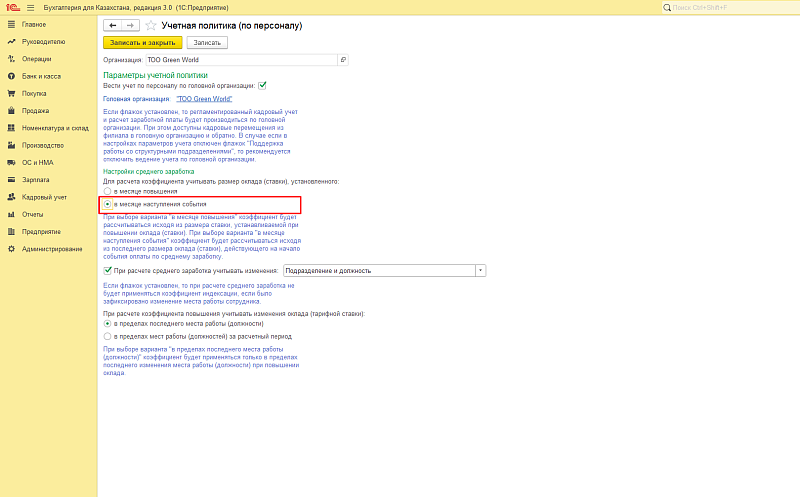Click the 'Записать и закрыть' button
This screenshot has height=497, width=800.
pyautogui.click(x=141, y=42)
